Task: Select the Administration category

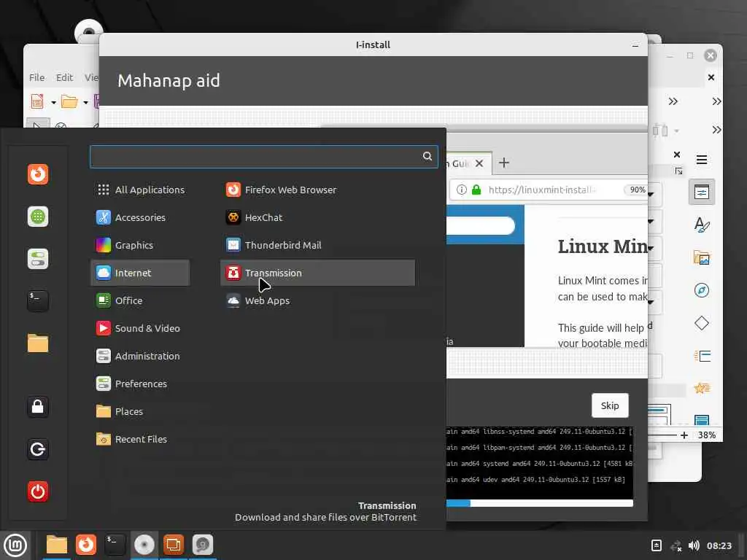Action: [140, 356]
